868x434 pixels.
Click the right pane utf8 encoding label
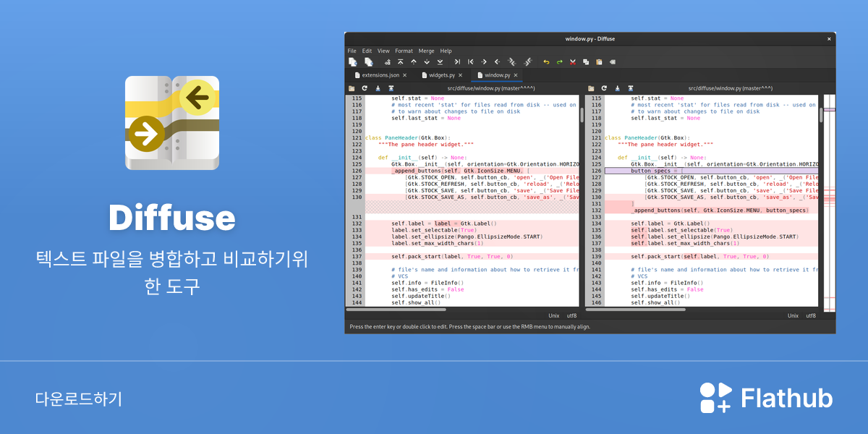coord(811,315)
